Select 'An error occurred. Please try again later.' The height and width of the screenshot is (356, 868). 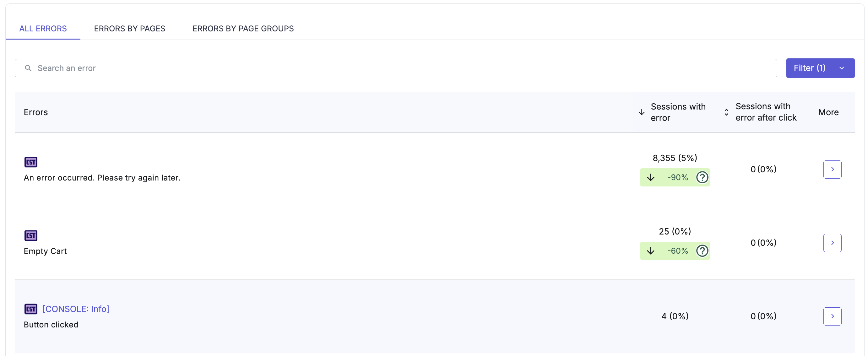click(x=102, y=178)
